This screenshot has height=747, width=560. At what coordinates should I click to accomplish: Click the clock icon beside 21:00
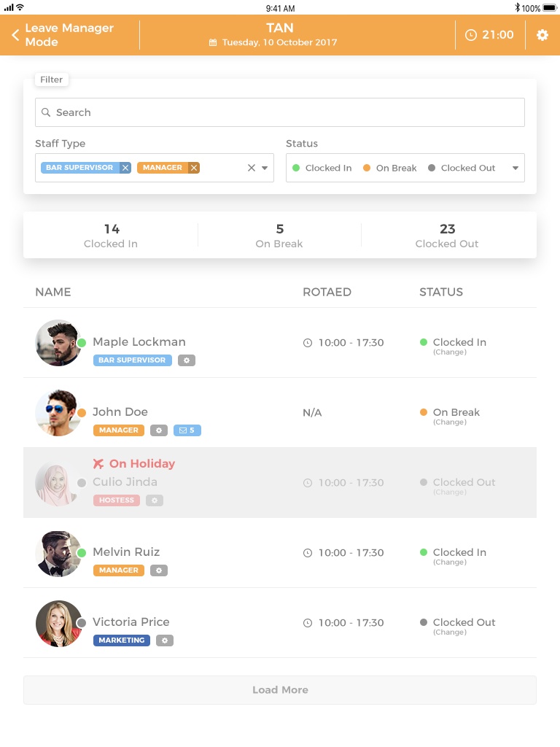click(471, 35)
